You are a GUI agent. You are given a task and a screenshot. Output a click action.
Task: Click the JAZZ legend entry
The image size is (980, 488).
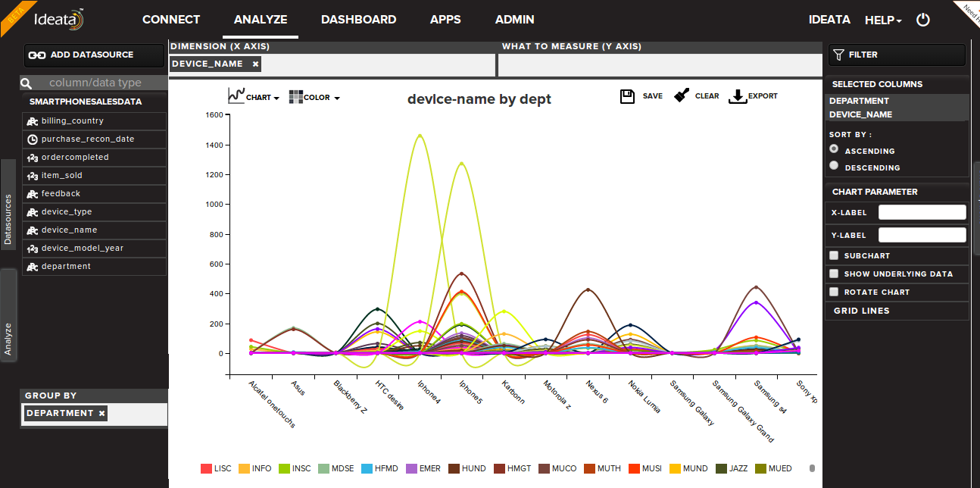[732, 468]
